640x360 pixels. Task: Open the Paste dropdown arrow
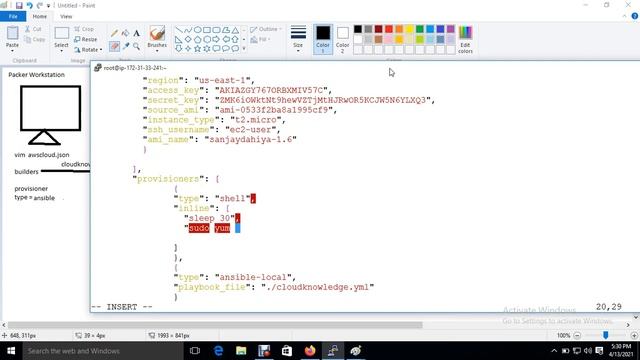12,51
